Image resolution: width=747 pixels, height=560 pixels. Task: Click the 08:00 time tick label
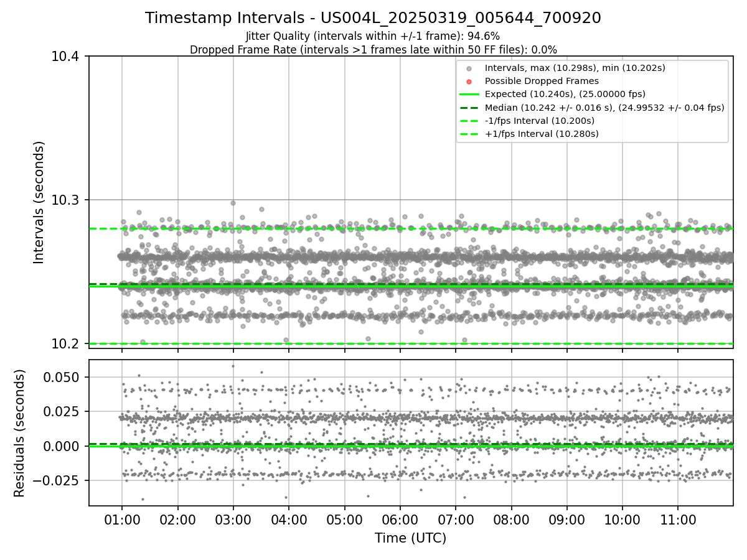click(x=511, y=519)
